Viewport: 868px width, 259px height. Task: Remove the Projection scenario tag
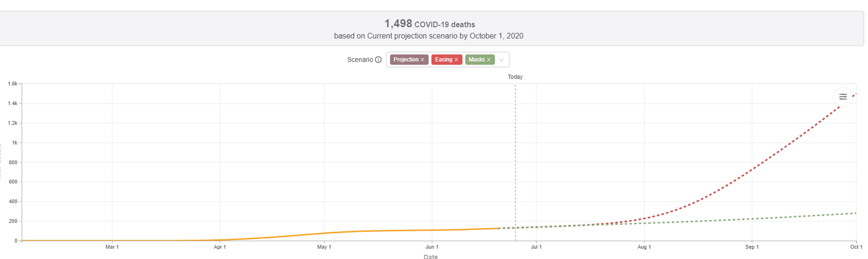[x=422, y=59]
